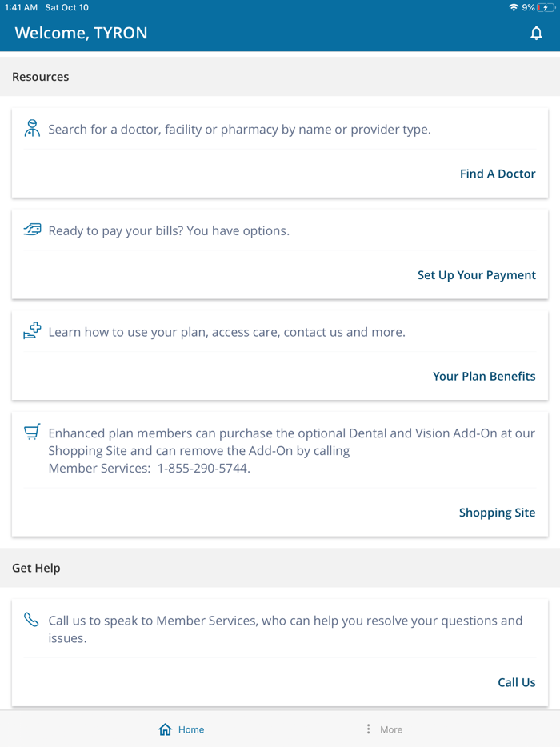Click the Resources section header

[40, 76]
